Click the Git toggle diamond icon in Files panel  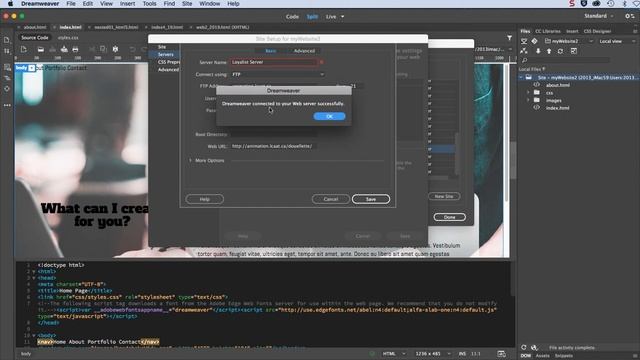click(534, 41)
